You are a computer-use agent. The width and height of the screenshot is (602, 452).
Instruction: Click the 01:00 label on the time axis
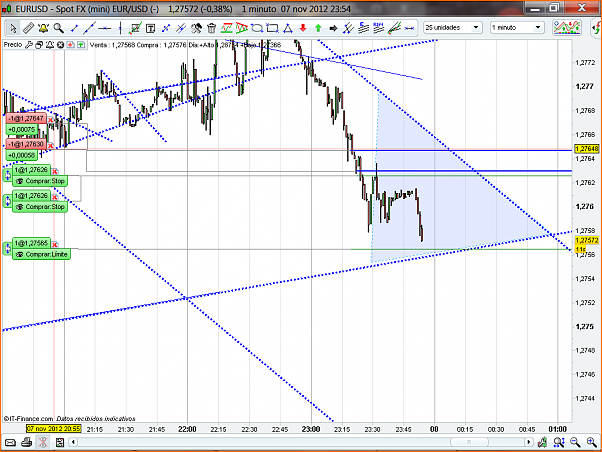(x=557, y=429)
